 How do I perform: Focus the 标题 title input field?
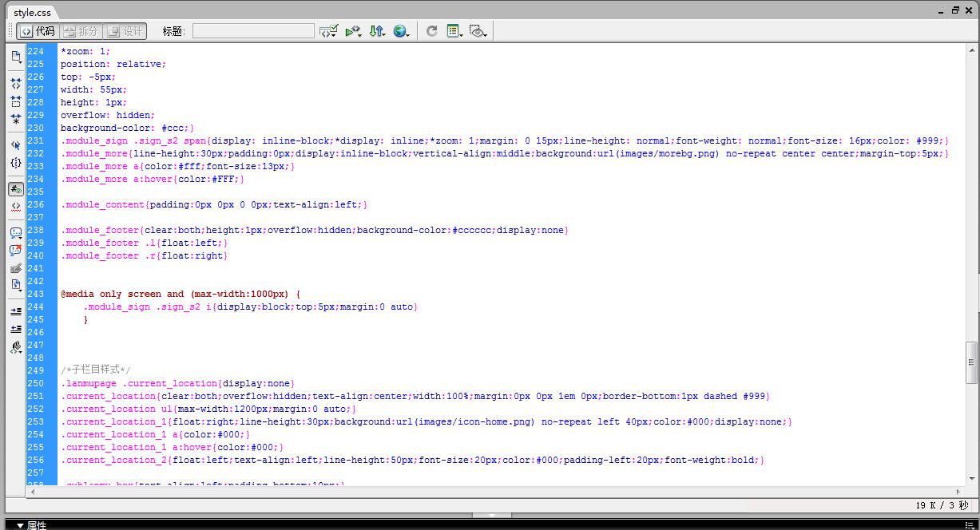(253, 31)
